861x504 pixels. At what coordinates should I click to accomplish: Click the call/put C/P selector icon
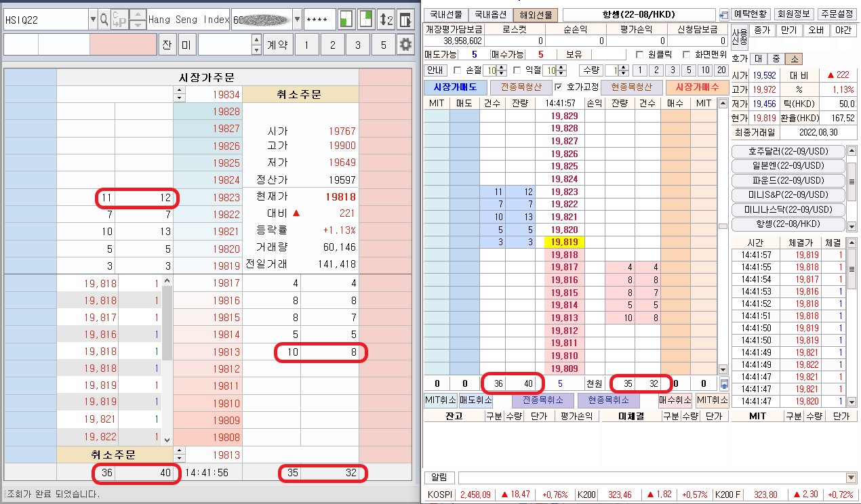[x=119, y=20]
